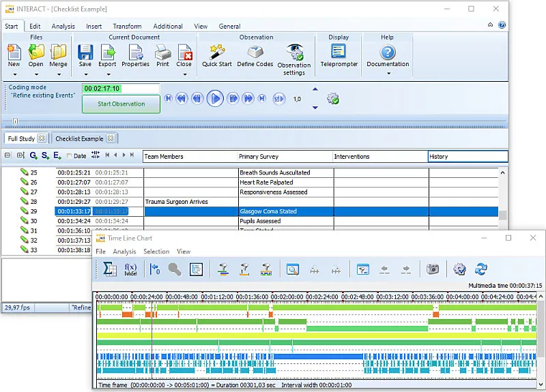Expand the Export dropdown arrow
This screenshot has width=546, height=392.
(109, 74)
